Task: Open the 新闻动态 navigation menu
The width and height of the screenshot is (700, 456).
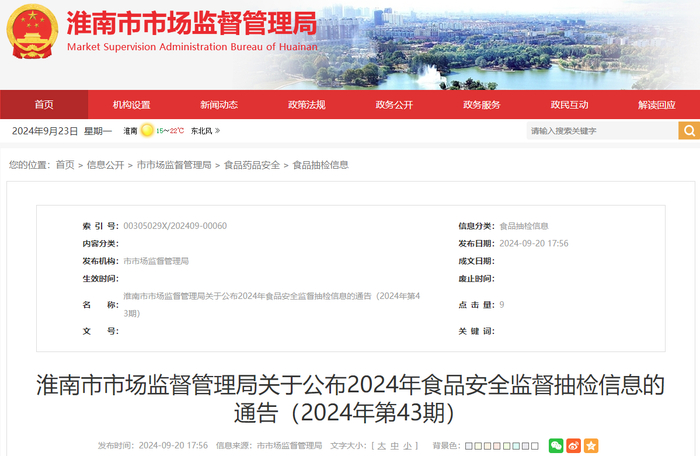Action: pos(219,105)
